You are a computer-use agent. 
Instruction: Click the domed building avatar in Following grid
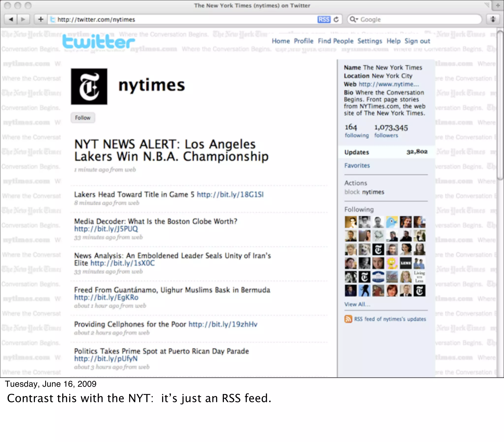[378, 277]
